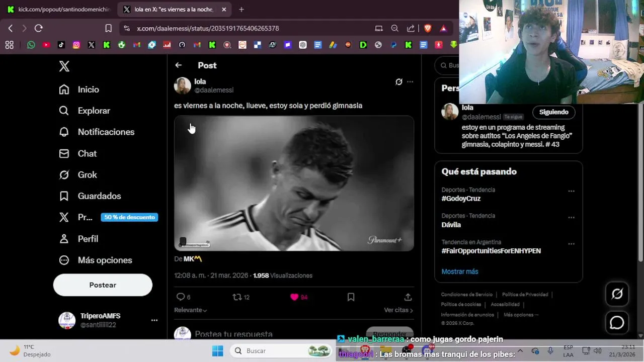Viewport: 644px width, 362px height.
Task: Open options dots for Dávila trend
Action: click(x=571, y=217)
